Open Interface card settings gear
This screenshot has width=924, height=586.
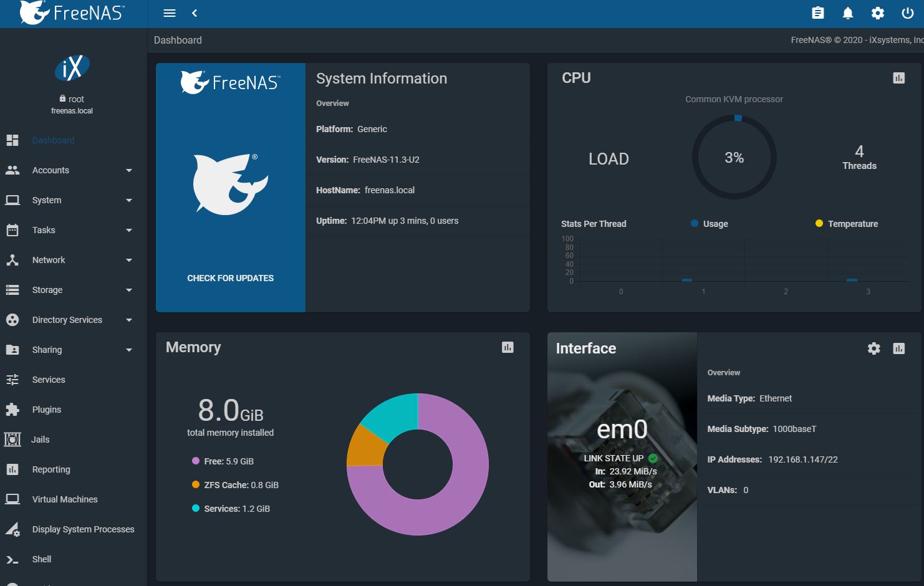pyautogui.click(x=874, y=348)
